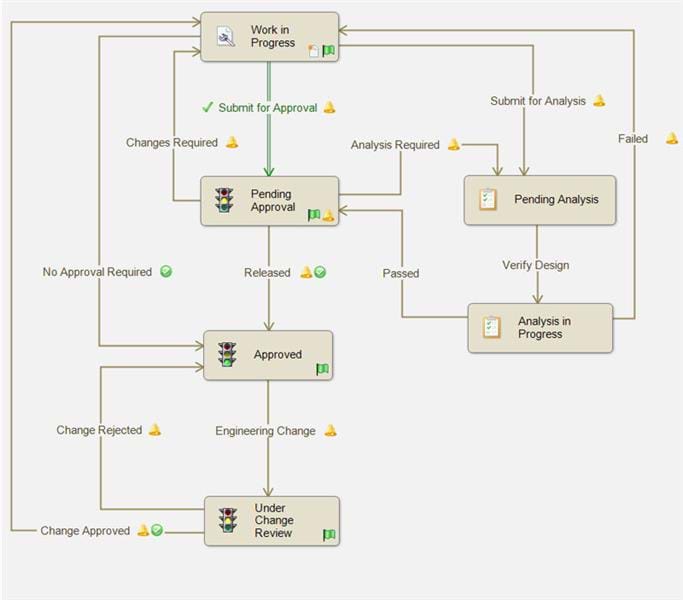Select the Change Rejected transition label
This screenshot has height=600, width=683.
99,430
